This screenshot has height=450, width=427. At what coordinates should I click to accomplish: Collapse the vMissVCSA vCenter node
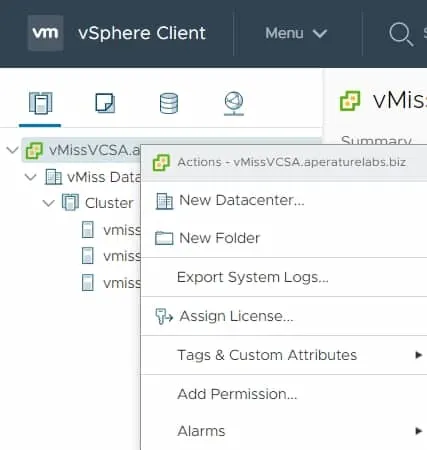click(12, 150)
